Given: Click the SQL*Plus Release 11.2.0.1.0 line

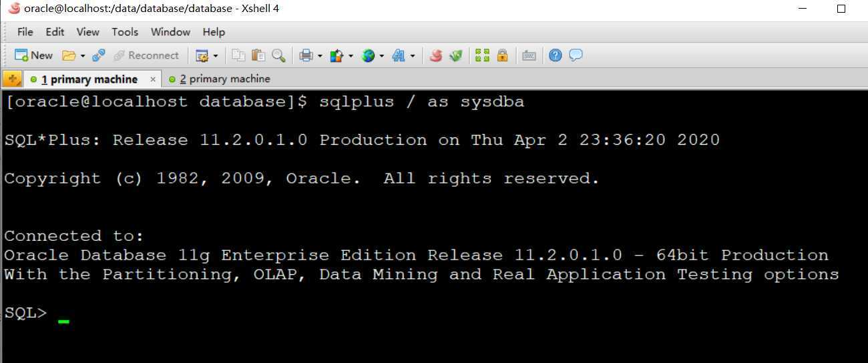Looking at the screenshot, I should click(x=362, y=140).
